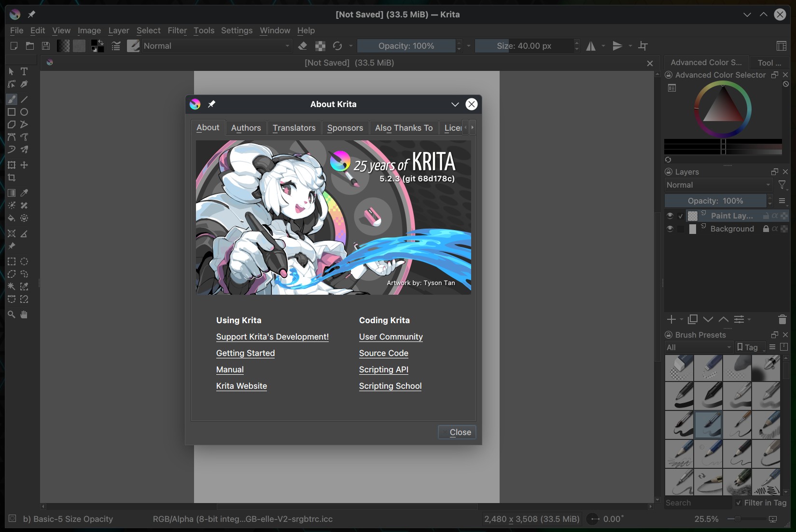Open the Layers panel options menu icon
Image resolution: width=796 pixels, height=532 pixels.
[x=782, y=201]
